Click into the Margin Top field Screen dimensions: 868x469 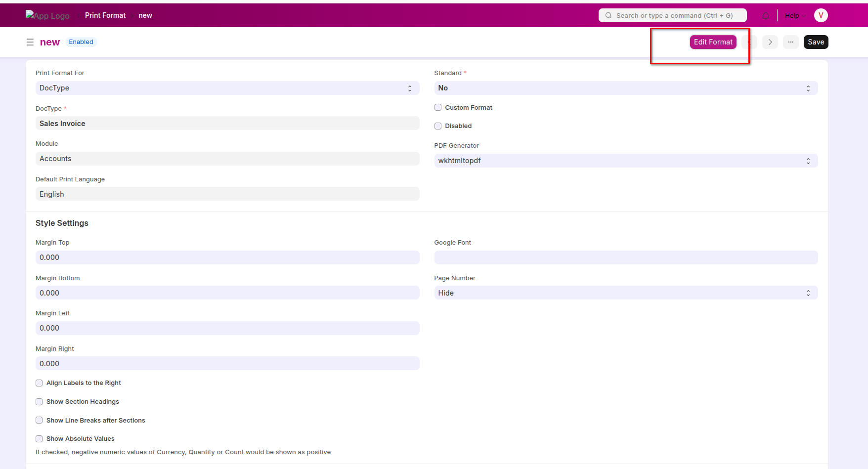click(227, 257)
